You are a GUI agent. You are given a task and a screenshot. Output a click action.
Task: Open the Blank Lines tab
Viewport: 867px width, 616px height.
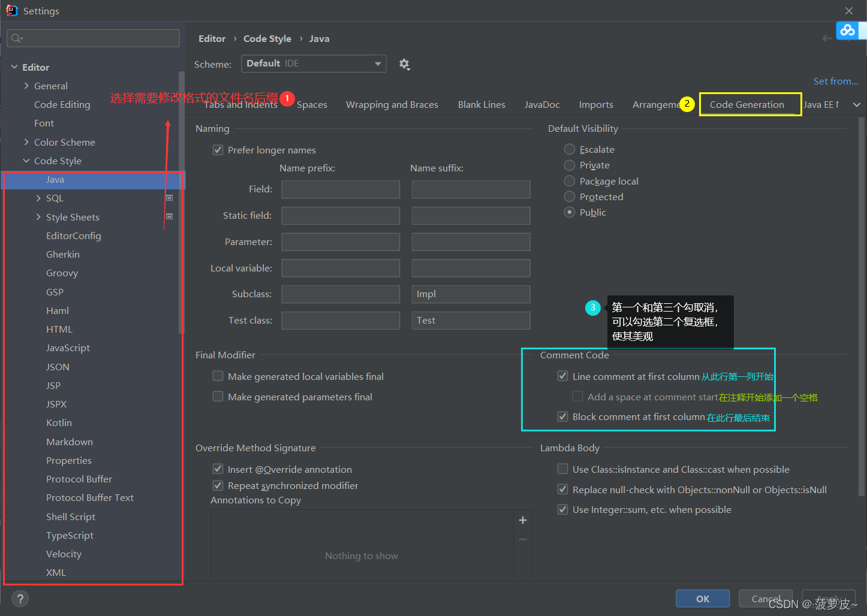[481, 105]
